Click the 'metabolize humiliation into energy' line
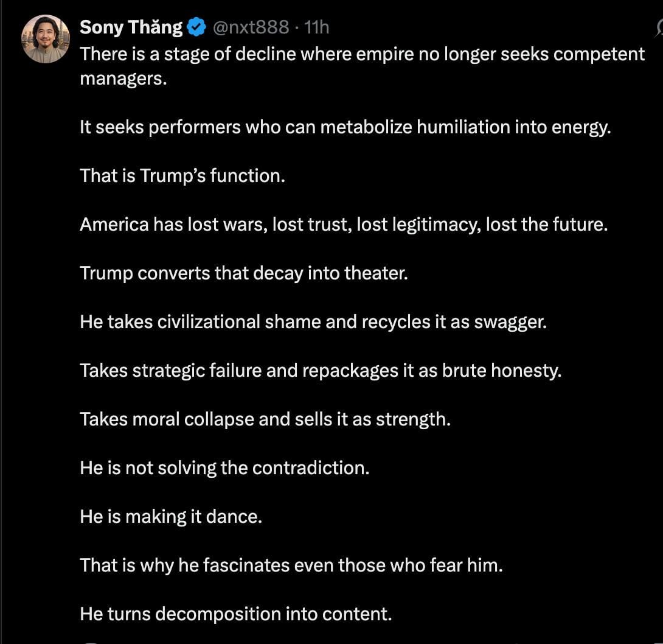This screenshot has width=663, height=644. click(345, 127)
